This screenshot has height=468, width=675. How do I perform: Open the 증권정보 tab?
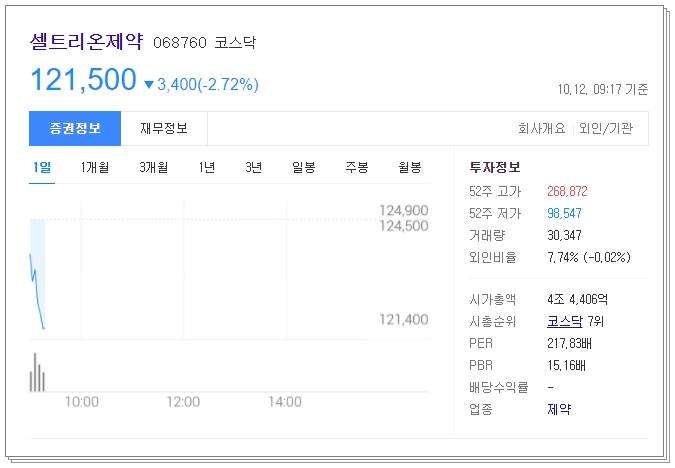[75, 128]
